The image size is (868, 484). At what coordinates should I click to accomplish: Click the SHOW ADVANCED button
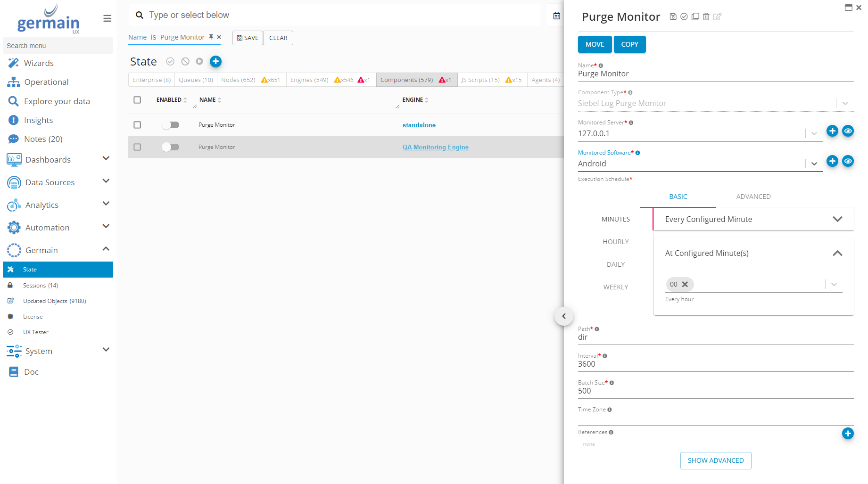[x=715, y=460]
